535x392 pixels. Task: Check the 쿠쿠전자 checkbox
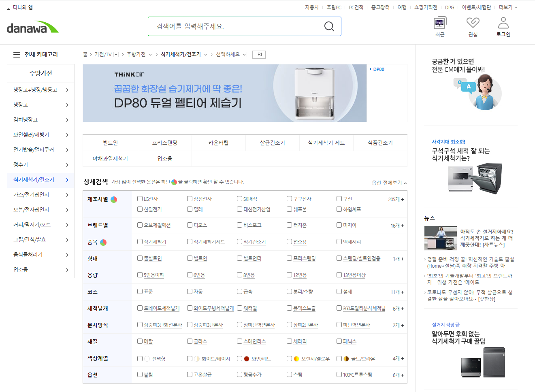coord(289,199)
